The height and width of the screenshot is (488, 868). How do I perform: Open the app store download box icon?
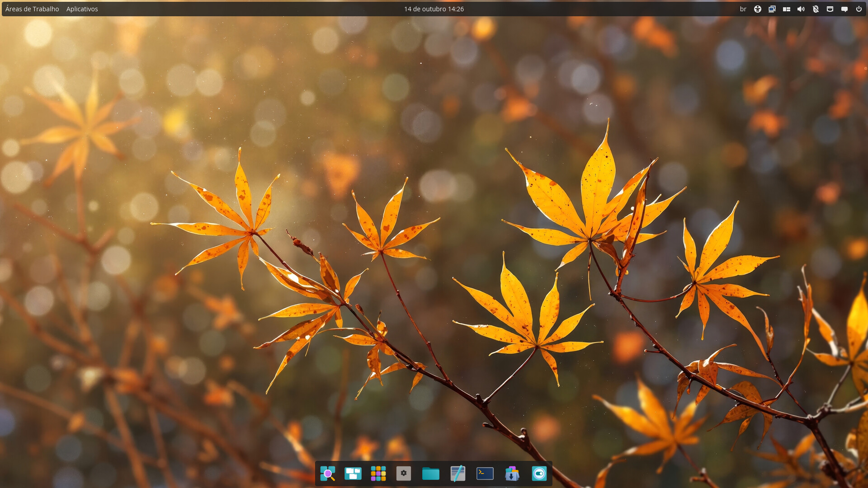click(512, 474)
